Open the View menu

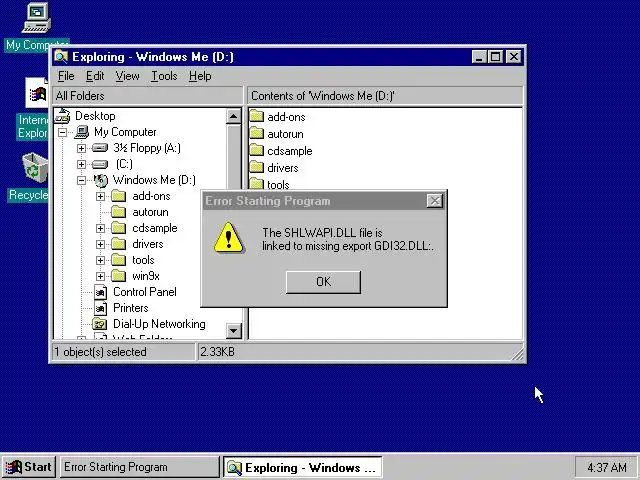(127, 76)
